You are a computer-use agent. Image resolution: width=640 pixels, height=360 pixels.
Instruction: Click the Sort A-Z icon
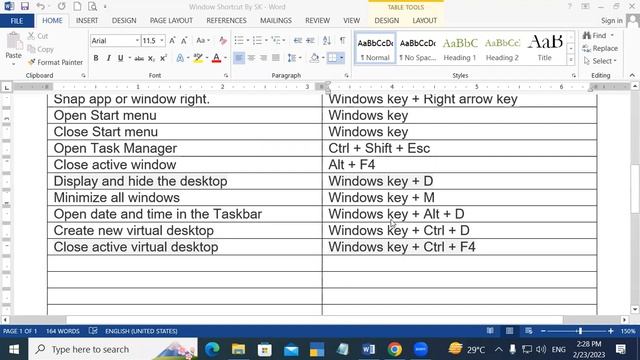tap(327, 40)
